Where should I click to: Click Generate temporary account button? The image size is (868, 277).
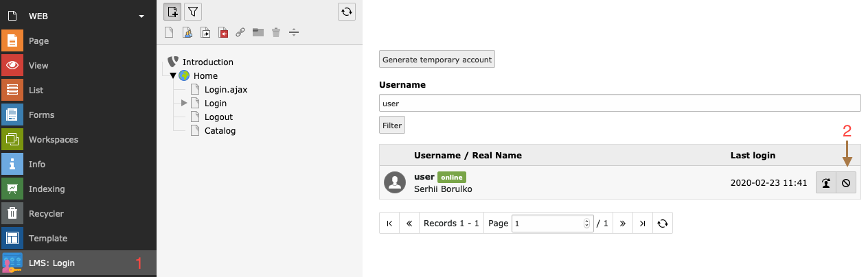tap(437, 60)
